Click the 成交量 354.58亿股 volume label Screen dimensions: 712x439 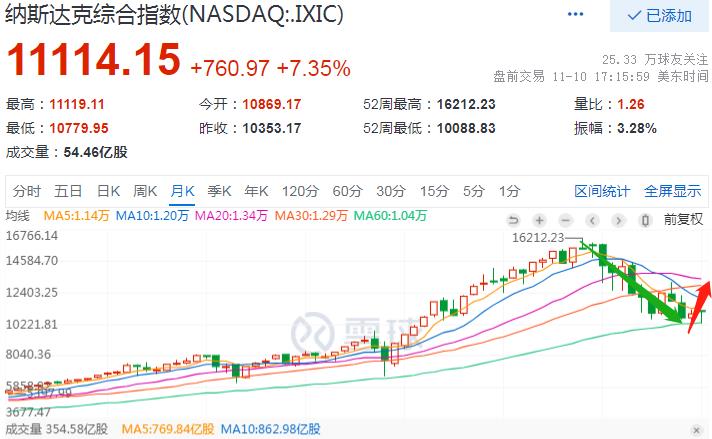coord(57,429)
